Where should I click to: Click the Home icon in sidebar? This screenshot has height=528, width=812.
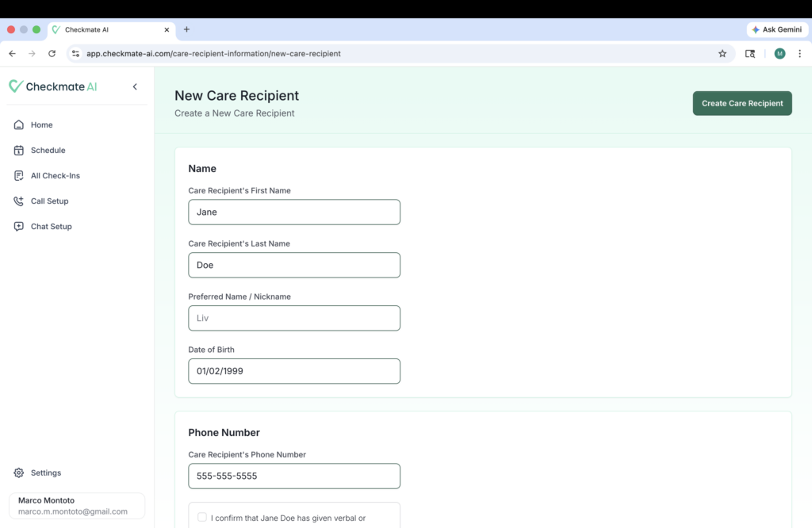click(x=19, y=125)
